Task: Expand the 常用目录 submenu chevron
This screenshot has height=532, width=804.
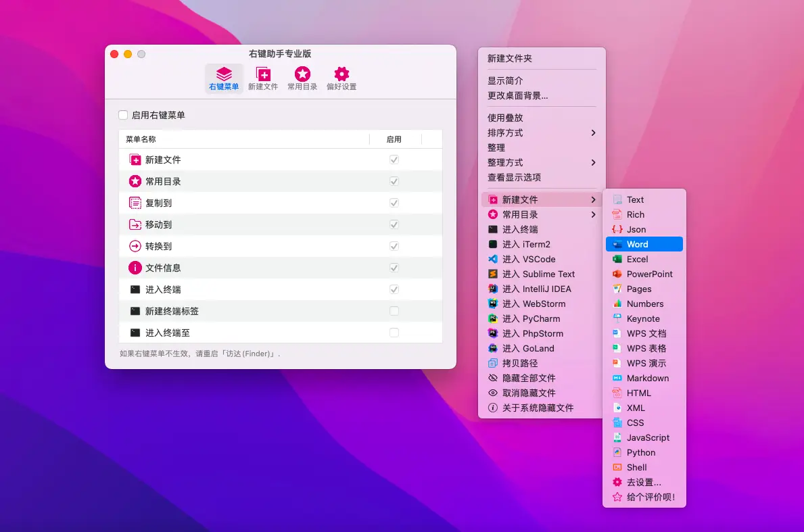Action: pos(593,214)
